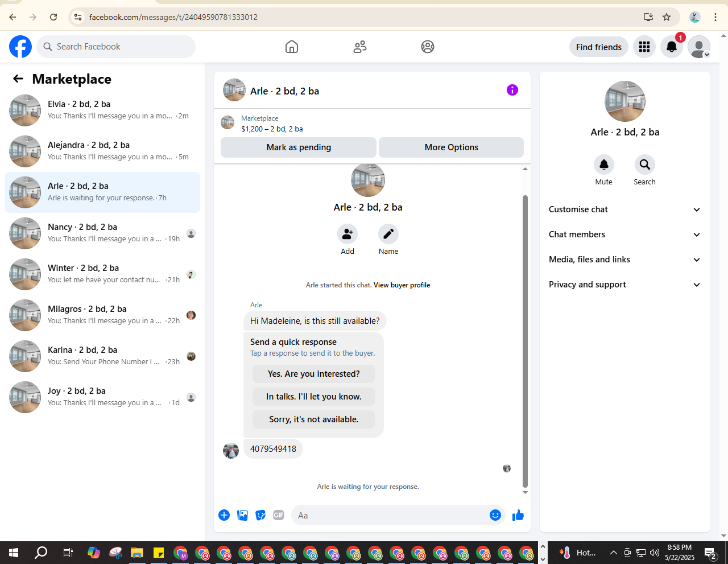Image resolution: width=728 pixels, height=564 pixels.
Task: Open the emoji picker smiley icon
Action: [495, 515]
